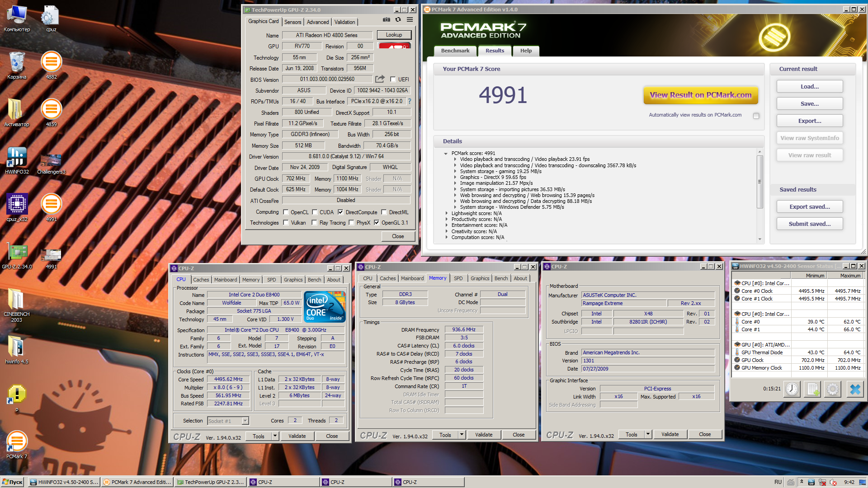Expand the Entertainment score row
The height and width of the screenshot is (488, 868).
(x=447, y=225)
